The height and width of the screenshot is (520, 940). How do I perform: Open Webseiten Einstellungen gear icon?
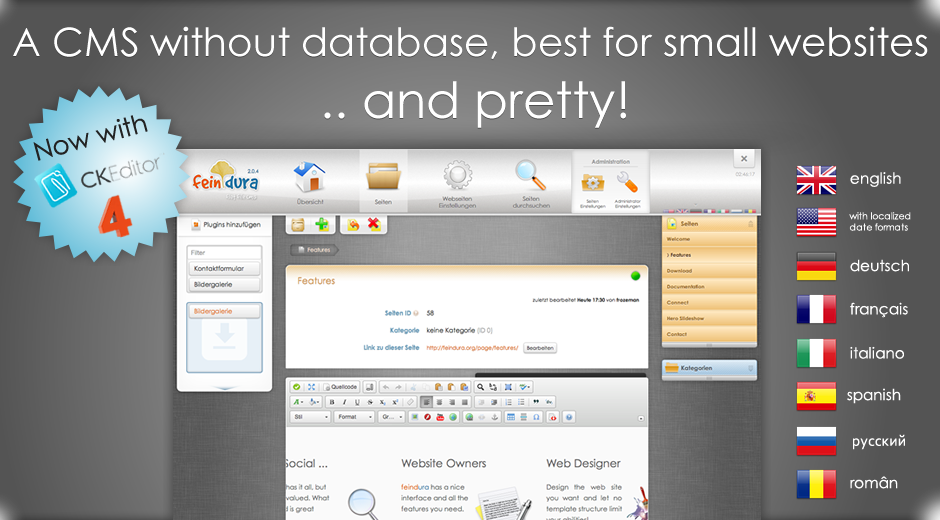point(457,176)
